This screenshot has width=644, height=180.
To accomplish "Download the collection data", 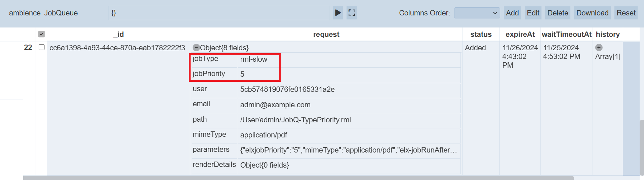I will 592,13.
